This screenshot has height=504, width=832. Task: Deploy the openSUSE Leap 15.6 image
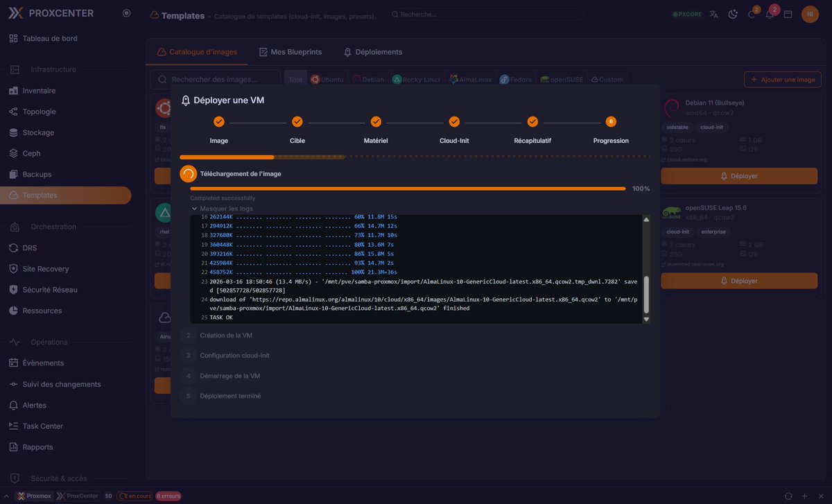[739, 281]
